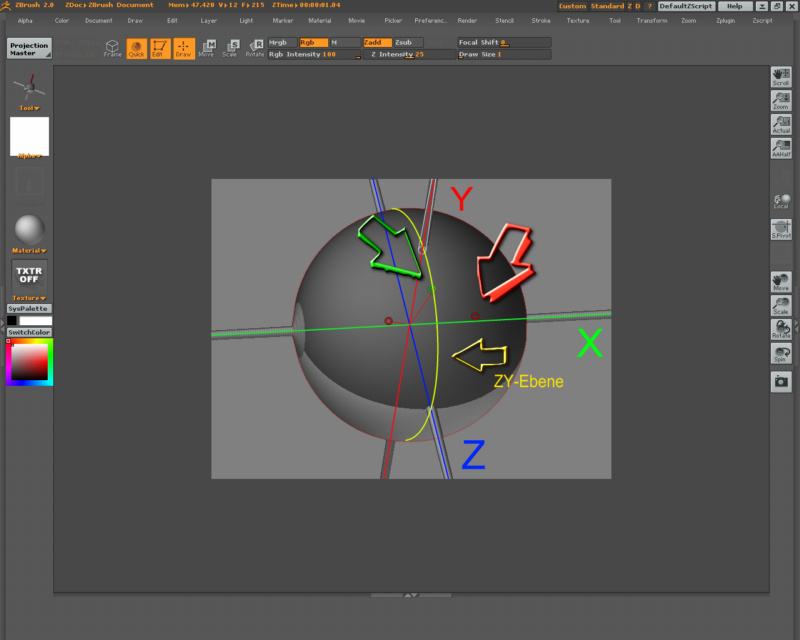Click the Z Intensity slider
800x640 pixels.
(410, 54)
